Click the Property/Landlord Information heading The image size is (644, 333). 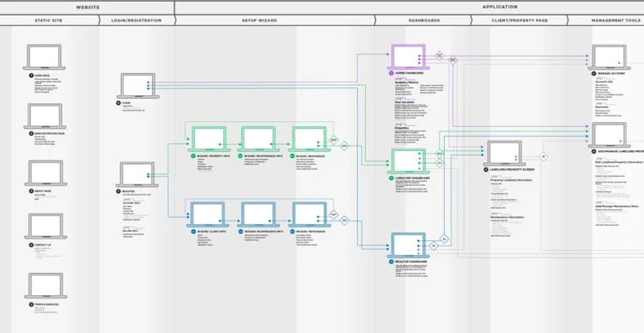(512, 180)
